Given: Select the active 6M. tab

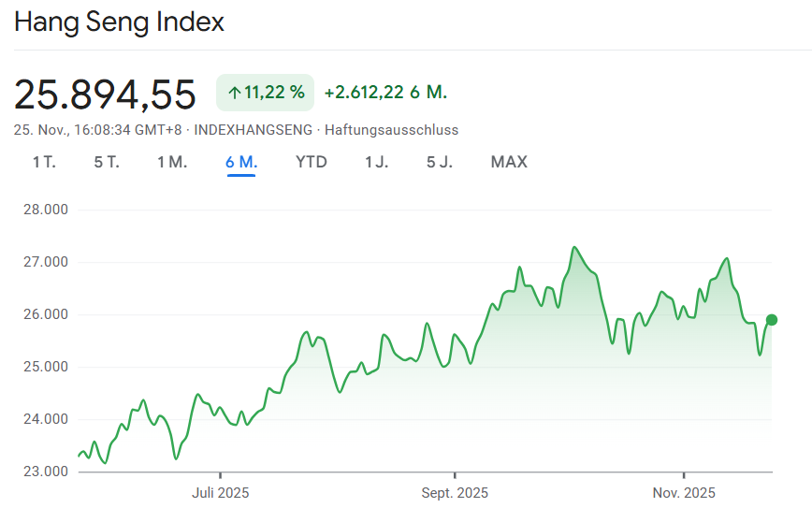Looking at the screenshot, I should point(241,162).
